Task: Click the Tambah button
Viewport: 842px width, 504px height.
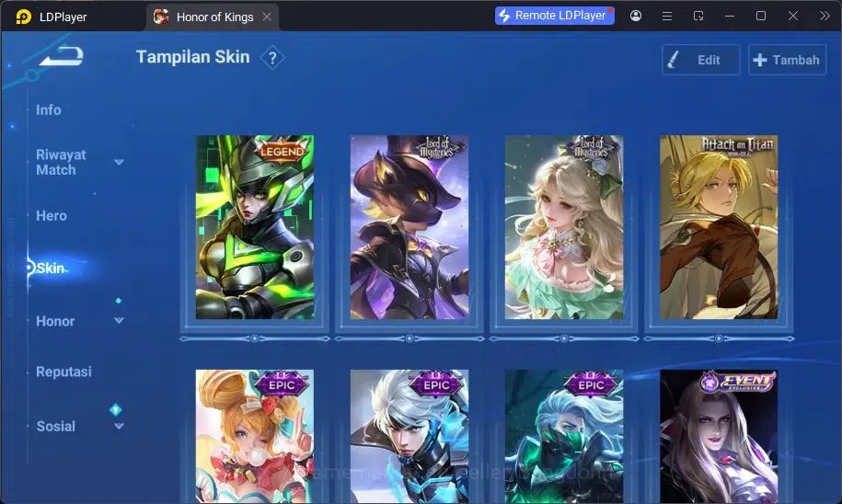Action: click(787, 60)
